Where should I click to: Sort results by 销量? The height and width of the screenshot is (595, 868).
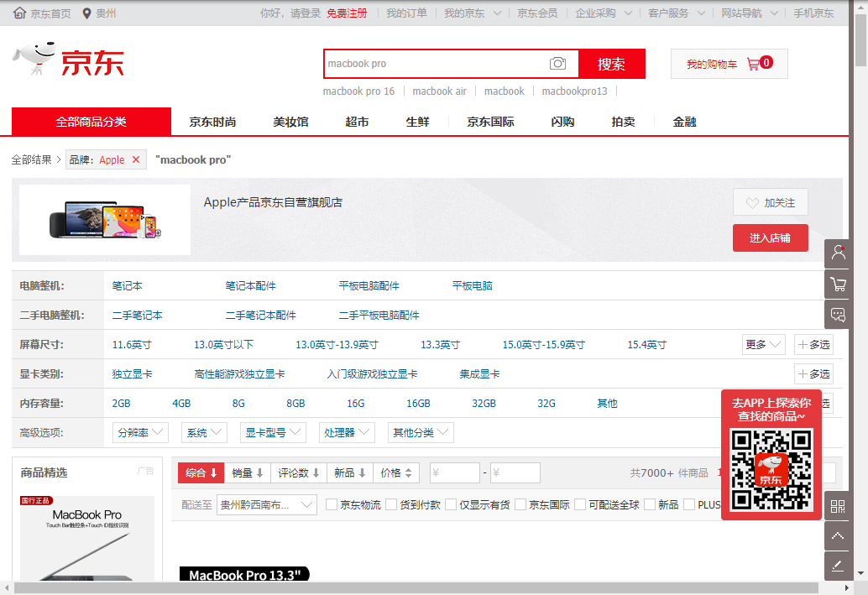(x=248, y=473)
